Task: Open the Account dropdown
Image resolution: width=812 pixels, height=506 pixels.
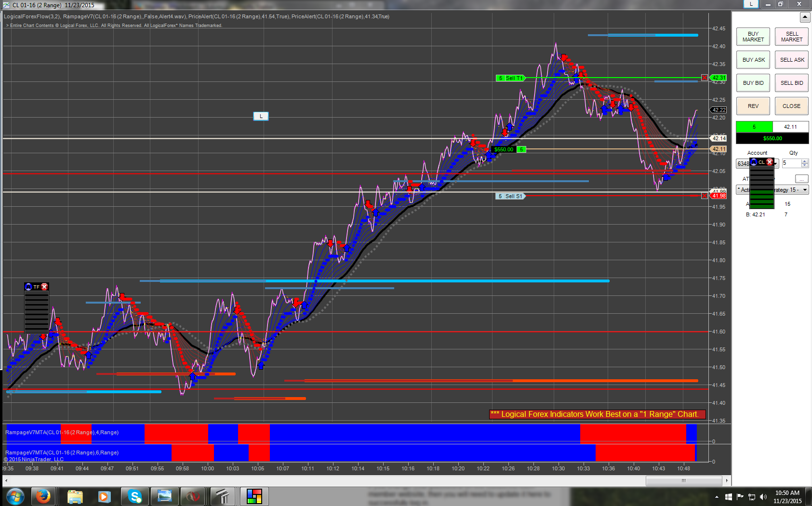Action: 776,164
